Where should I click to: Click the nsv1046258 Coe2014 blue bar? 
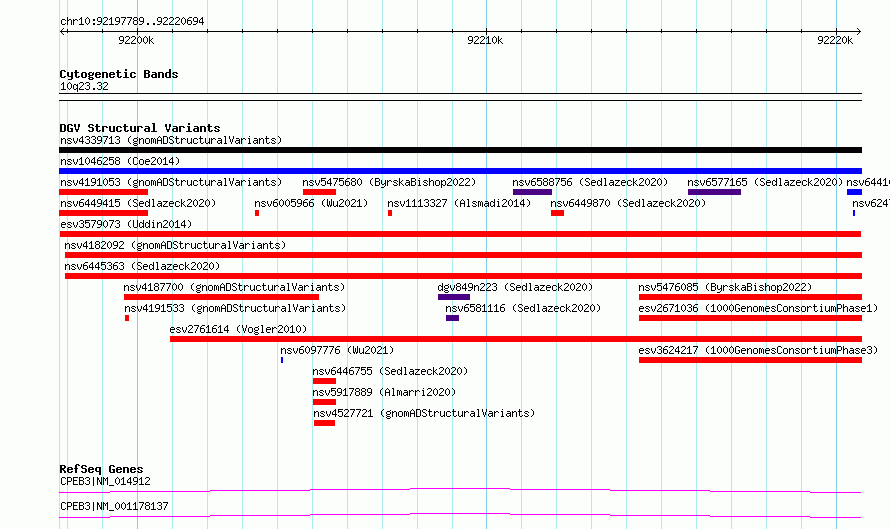click(x=460, y=171)
